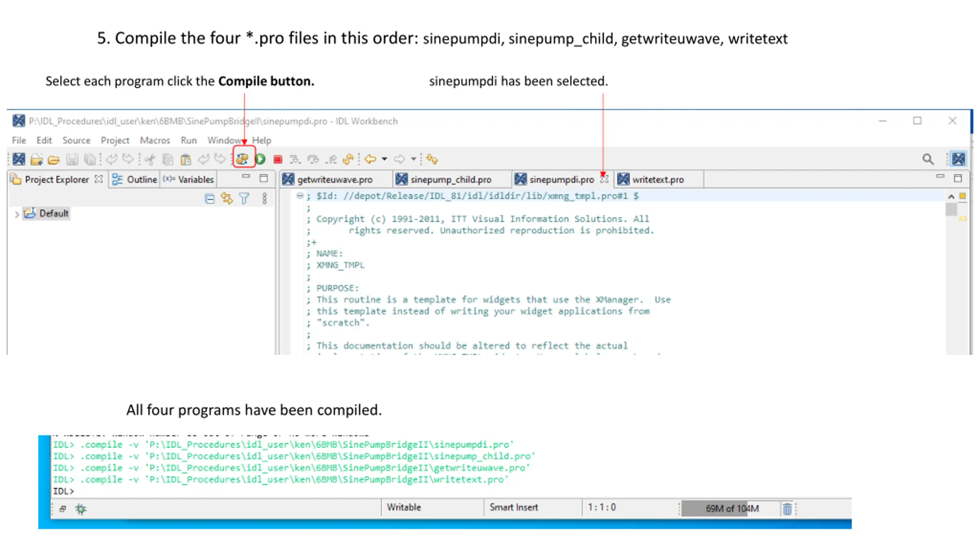This screenshot has width=980, height=551.
Task: Switch to the Outline tab
Action: (x=134, y=179)
